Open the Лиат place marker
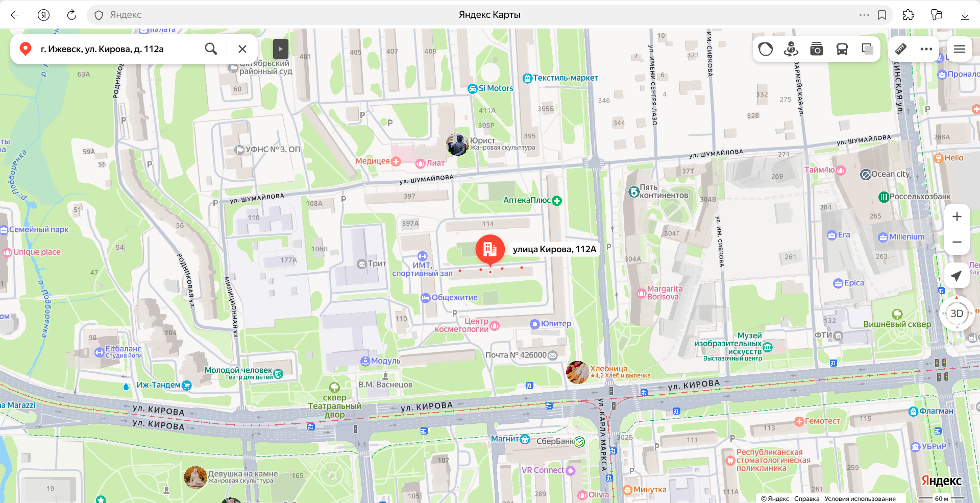 click(420, 163)
